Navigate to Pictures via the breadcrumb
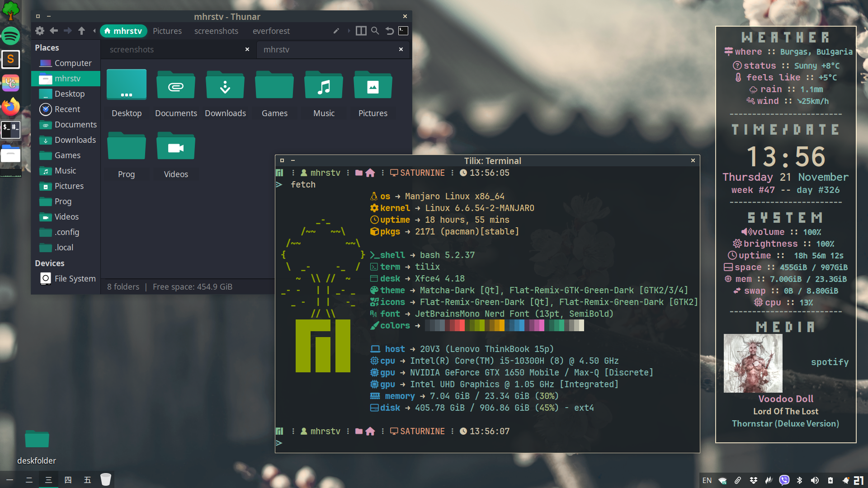The width and height of the screenshot is (868, 488). coord(167,31)
